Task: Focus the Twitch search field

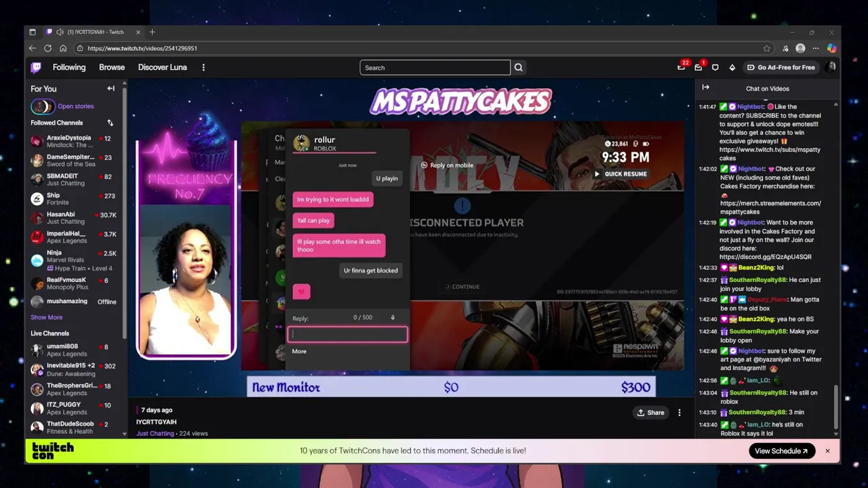Action: click(x=435, y=67)
